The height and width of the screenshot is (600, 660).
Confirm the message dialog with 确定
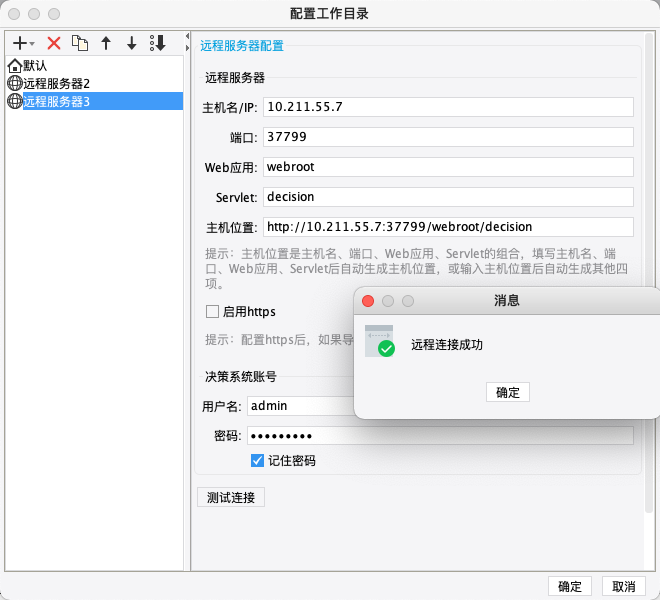tap(507, 392)
